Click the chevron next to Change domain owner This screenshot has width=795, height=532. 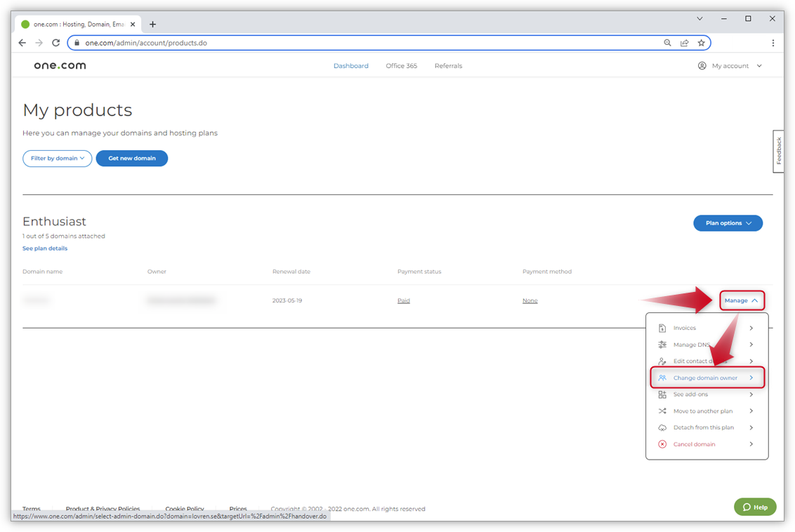tap(751, 378)
